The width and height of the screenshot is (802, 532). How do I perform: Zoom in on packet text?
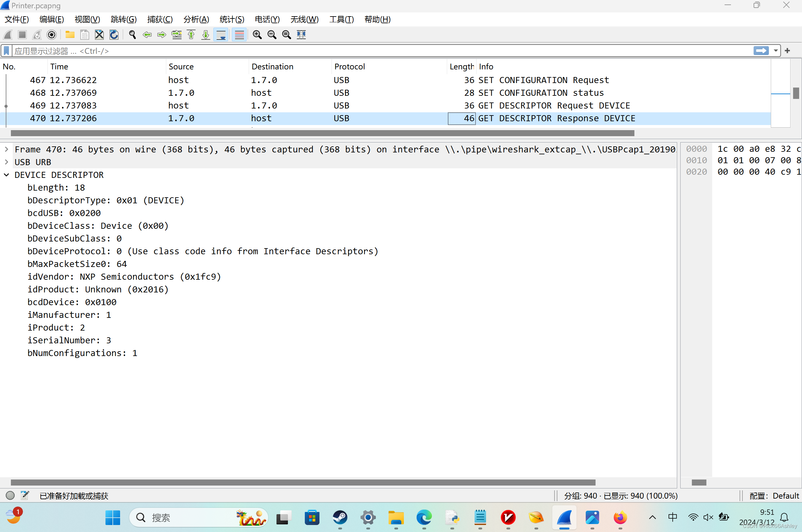[x=257, y=35]
